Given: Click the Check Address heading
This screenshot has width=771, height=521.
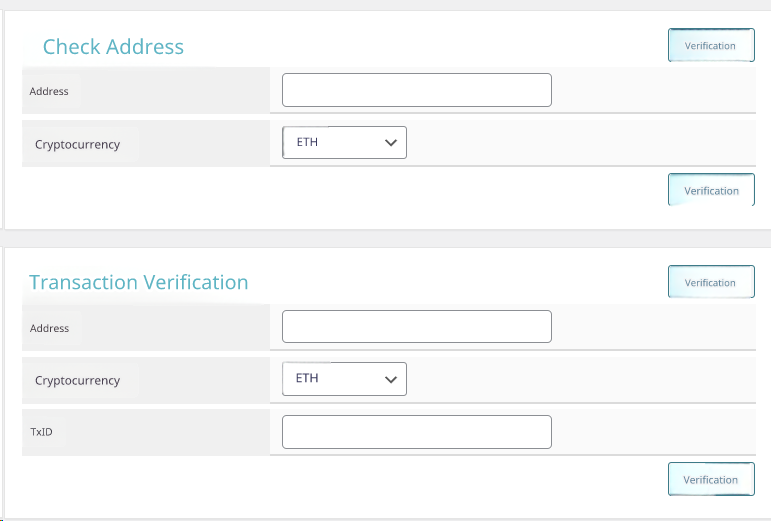Looking at the screenshot, I should [113, 47].
